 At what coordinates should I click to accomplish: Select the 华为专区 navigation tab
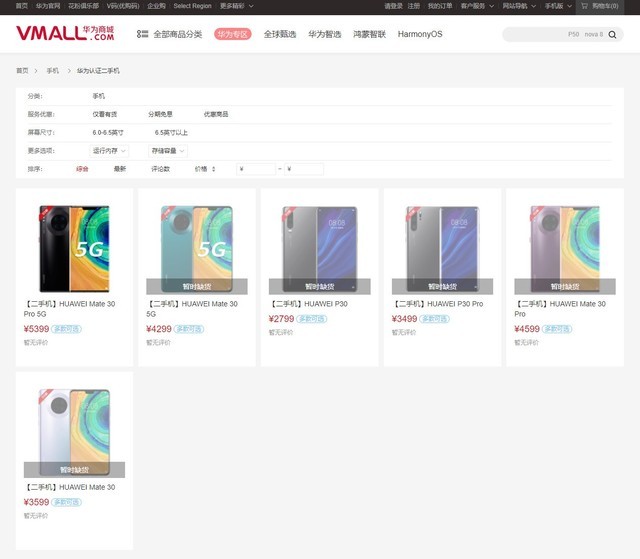[x=232, y=34]
